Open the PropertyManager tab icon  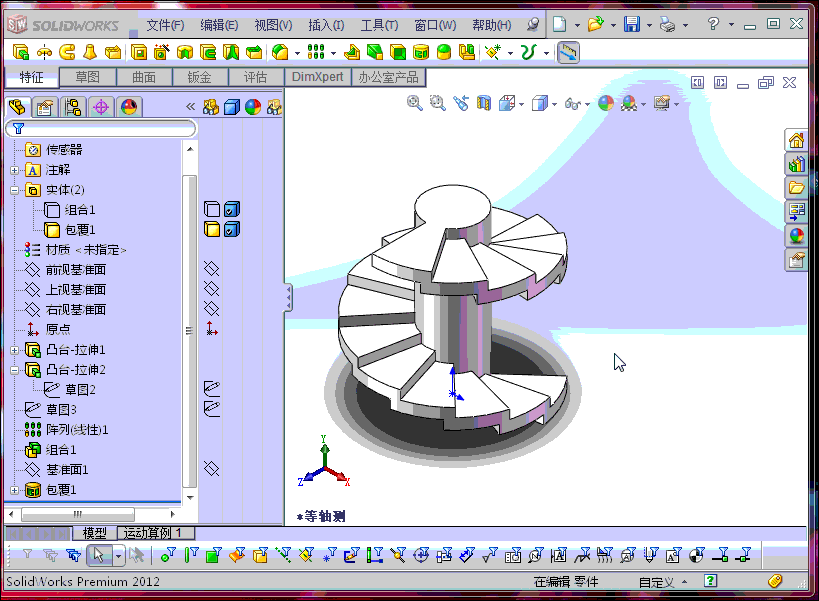click(x=45, y=107)
